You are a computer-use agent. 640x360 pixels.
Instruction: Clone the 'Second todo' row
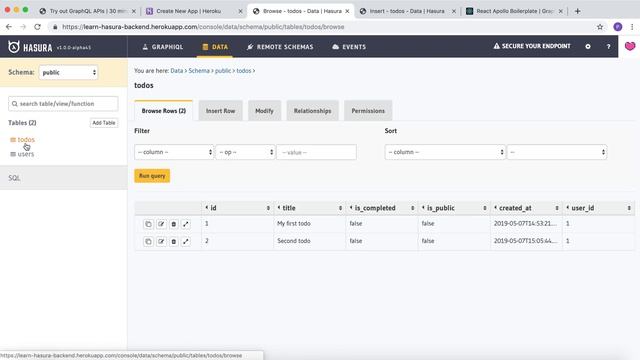pyautogui.click(x=148, y=242)
